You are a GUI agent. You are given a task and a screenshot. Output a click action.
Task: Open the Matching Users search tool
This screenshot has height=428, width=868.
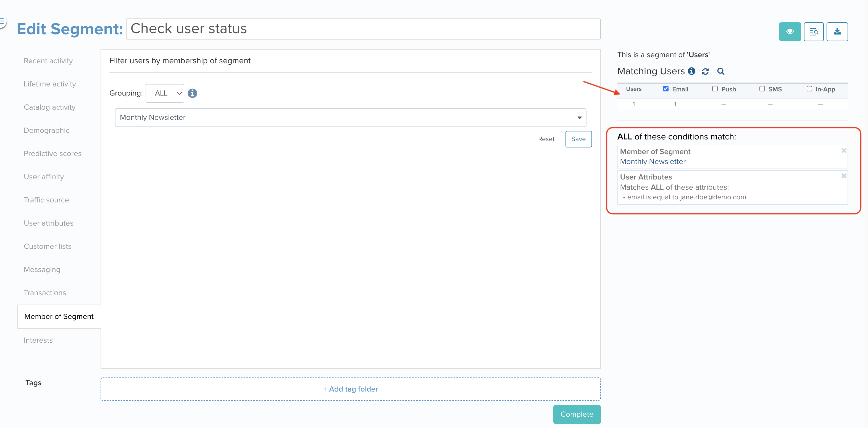coord(721,72)
